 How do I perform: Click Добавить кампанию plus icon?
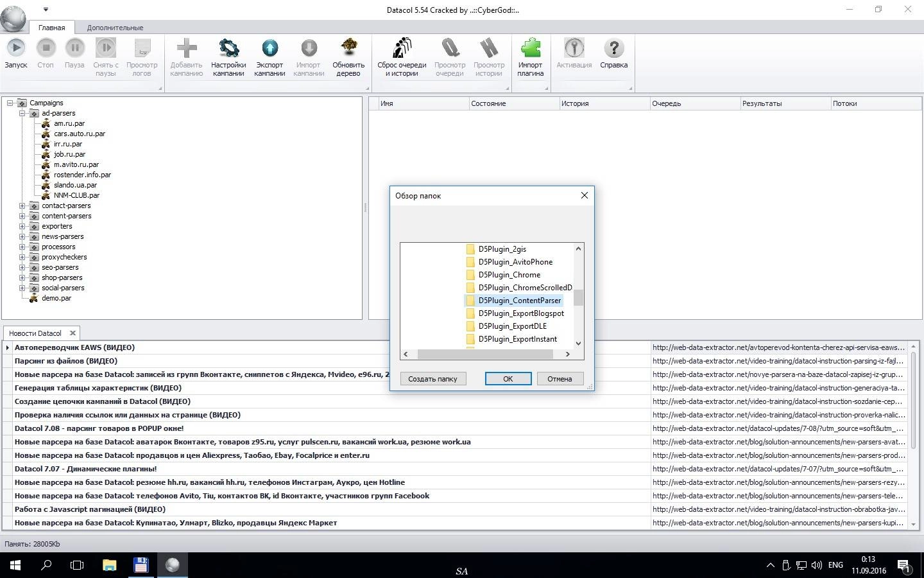tap(187, 48)
